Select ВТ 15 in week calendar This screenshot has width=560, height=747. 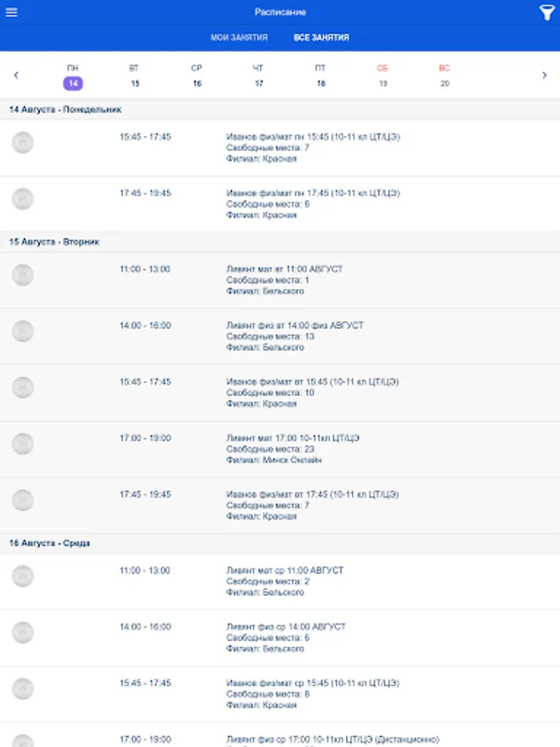pos(134,76)
